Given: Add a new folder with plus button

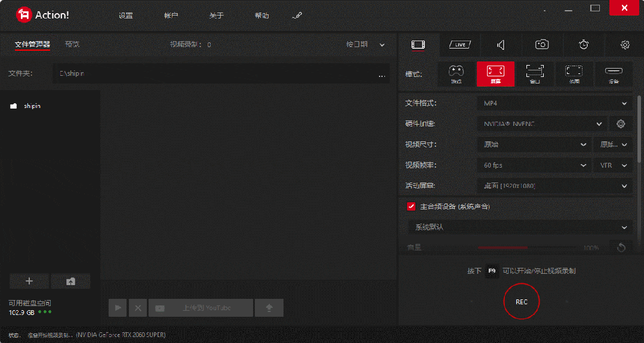Looking at the screenshot, I should [x=29, y=282].
